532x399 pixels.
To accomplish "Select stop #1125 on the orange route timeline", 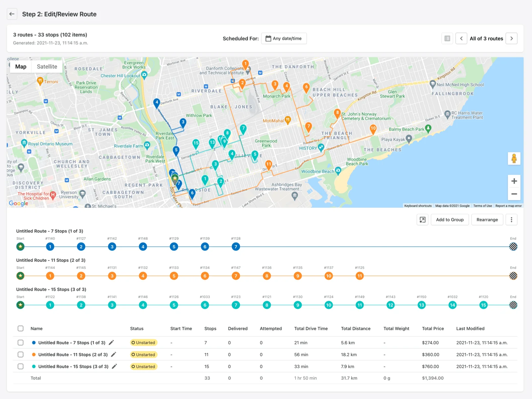I will pyautogui.click(x=360, y=276).
